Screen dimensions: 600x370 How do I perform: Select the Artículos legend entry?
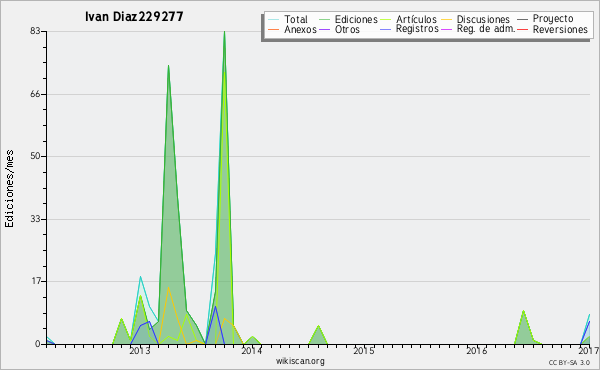[x=416, y=19]
